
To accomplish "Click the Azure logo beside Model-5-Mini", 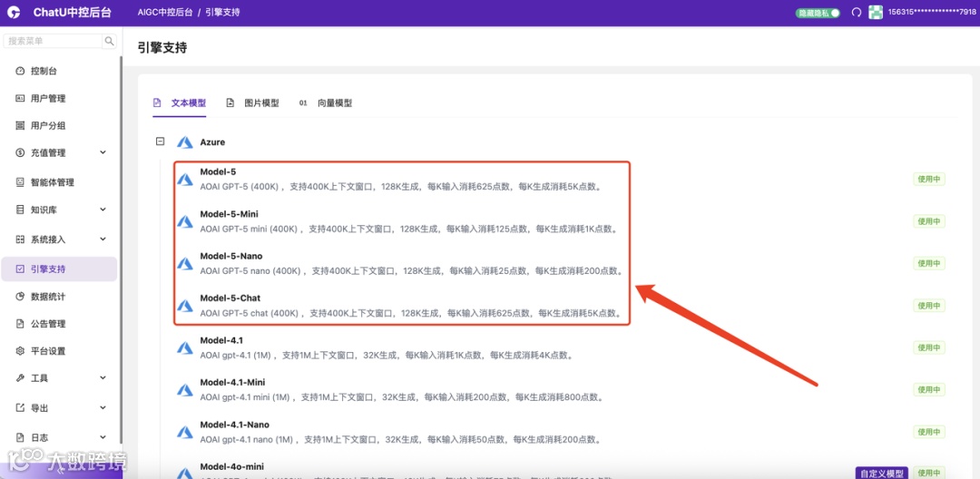I will (184, 221).
